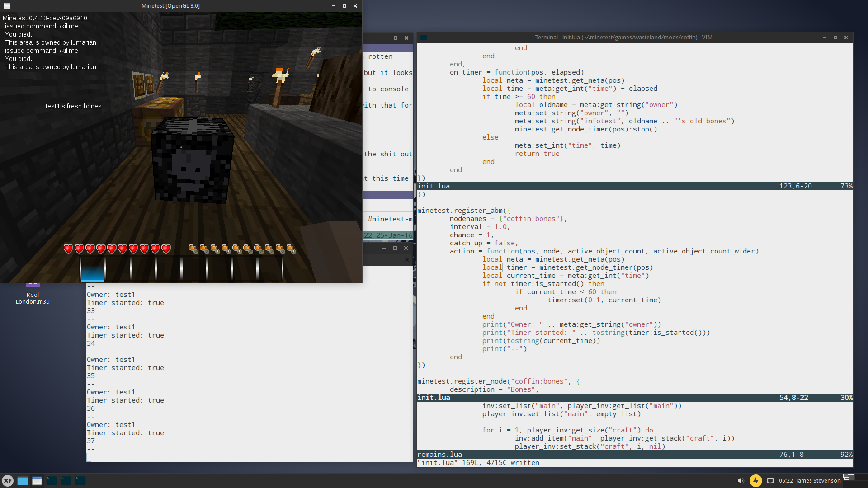Open the yellow power manager tray icon
The image size is (868, 488).
pyautogui.click(x=755, y=481)
